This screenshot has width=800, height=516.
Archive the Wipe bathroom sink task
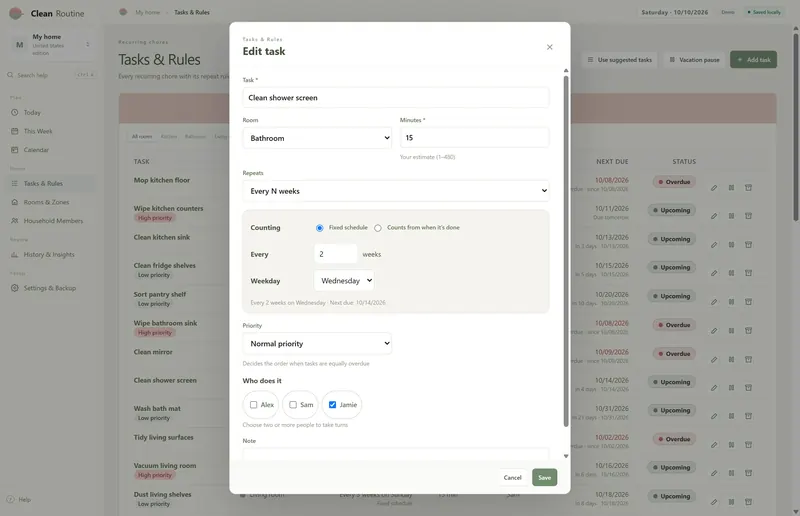pyautogui.click(x=748, y=331)
